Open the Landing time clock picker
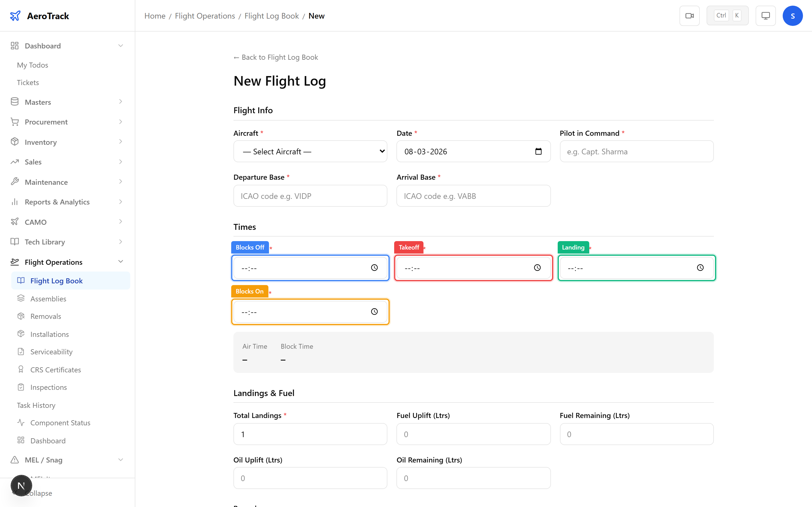 701,268
